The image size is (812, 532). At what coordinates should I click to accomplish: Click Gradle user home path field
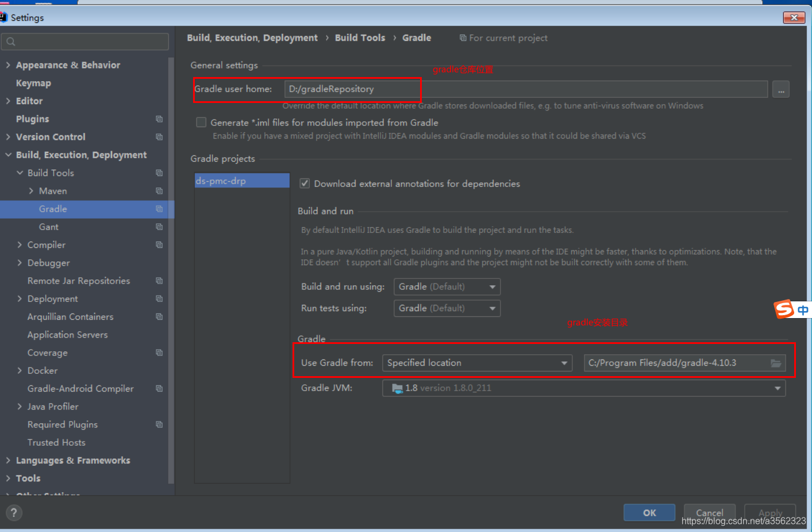(x=526, y=89)
